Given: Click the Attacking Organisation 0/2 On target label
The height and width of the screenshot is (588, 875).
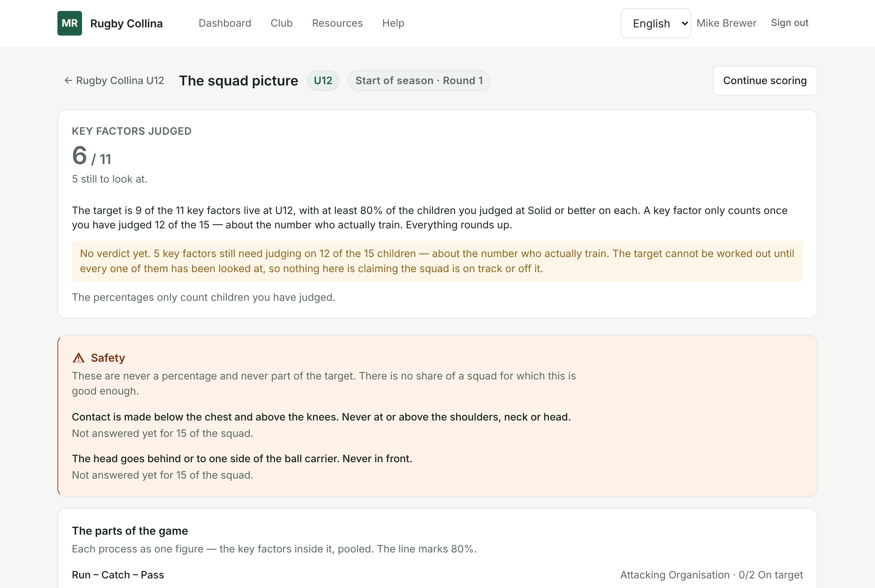Looking at the screenshot, I should [x=712, y=575].
